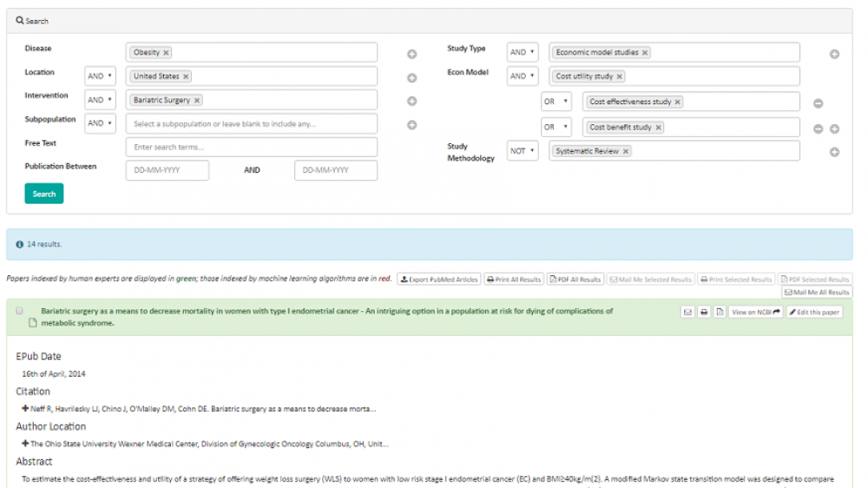This screenshot has width=868, height=488.
Task: Expand the Author Location details
Action: pos(25,444)
